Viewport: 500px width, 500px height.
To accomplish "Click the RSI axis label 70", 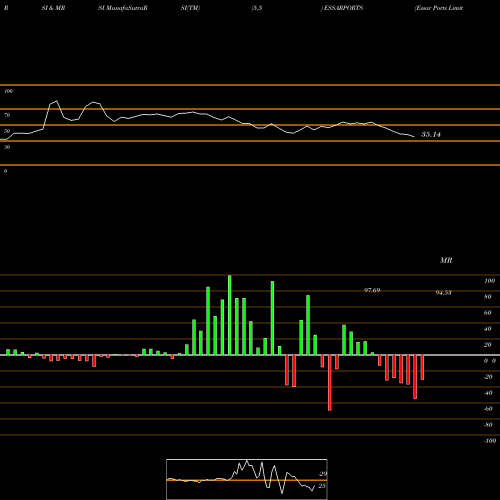I will pyautogui.click(x=7, y=115).
